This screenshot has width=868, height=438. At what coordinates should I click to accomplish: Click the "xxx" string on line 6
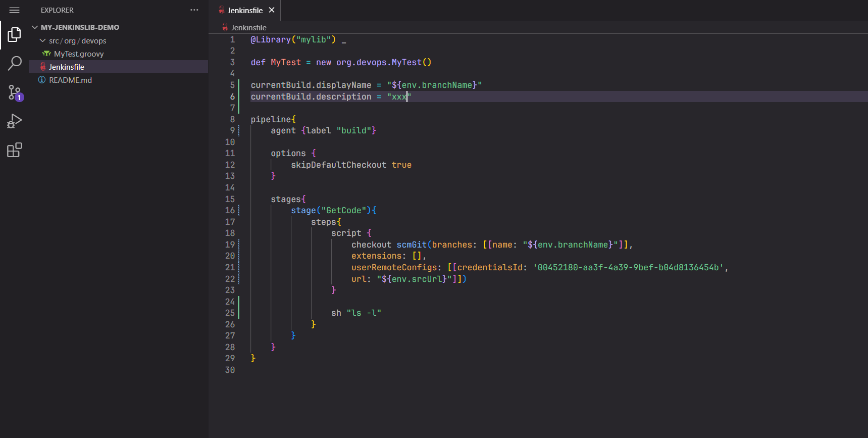coord(399,96)
